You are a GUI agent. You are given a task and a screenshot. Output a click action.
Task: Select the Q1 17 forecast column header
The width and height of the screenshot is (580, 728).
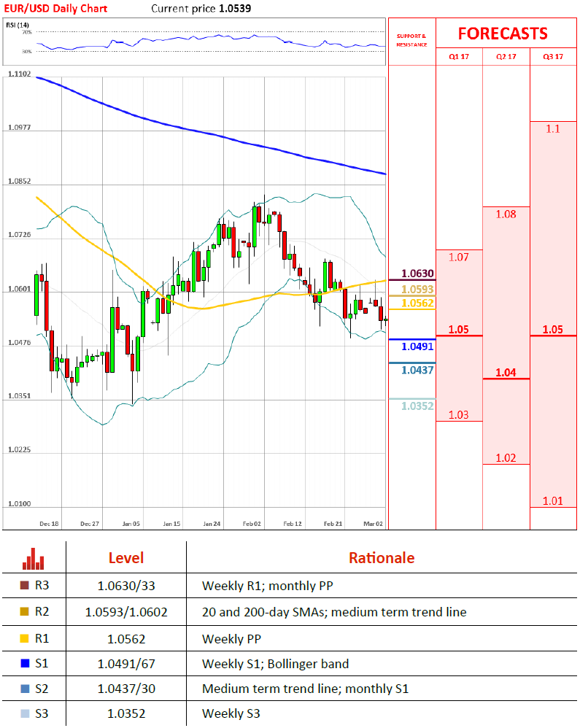[459, 57]
